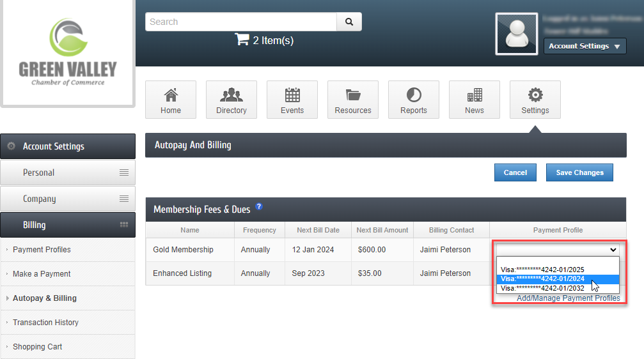The height and width of the screenshot is (359, 644).
Task: Choose the Visa 4242-01/2032 option
Action: click(542, 288)
